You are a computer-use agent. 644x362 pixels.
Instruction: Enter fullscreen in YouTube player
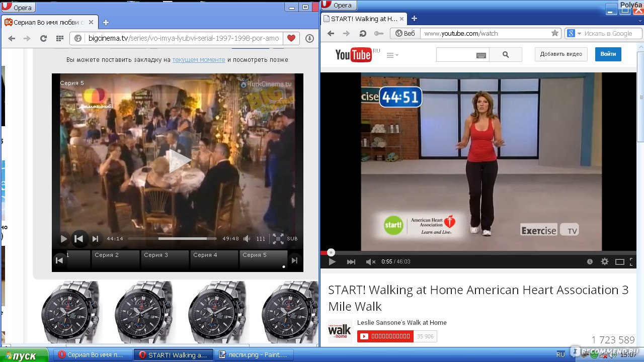click(x=632, y=261)
